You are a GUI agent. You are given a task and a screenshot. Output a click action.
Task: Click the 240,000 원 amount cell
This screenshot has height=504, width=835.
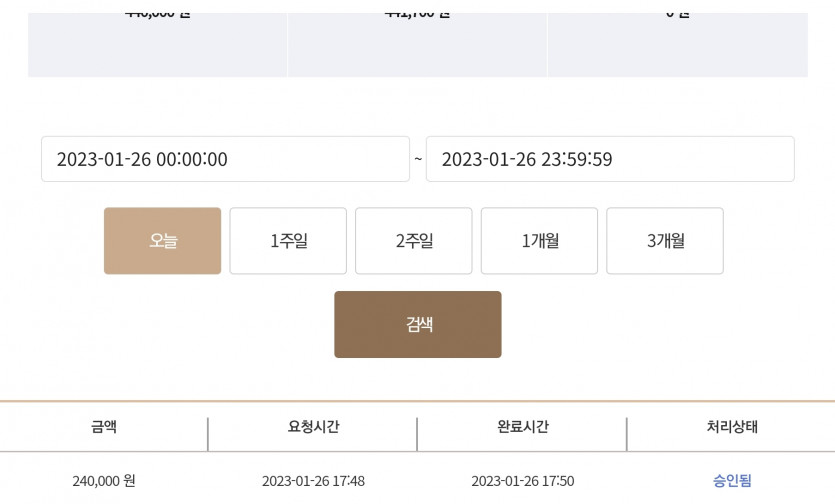pos(104,481)
